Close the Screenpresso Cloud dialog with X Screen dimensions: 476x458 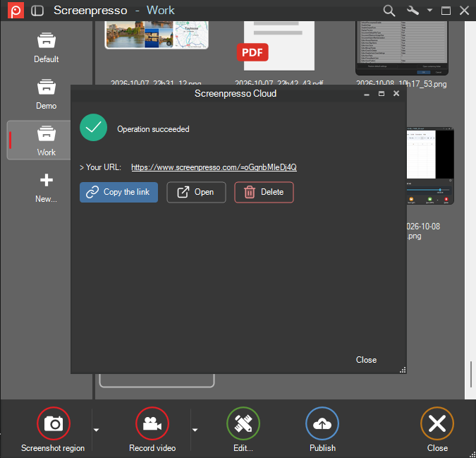point(396,94)
